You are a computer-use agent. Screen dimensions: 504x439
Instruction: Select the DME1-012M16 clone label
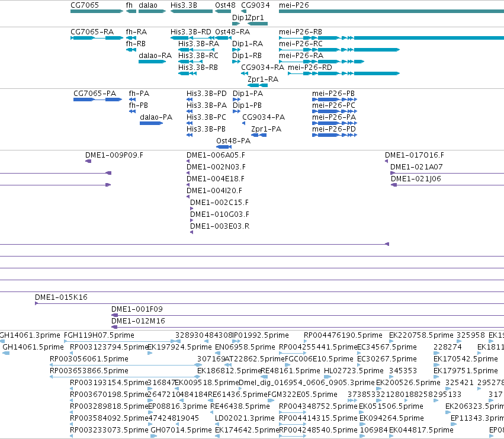tap(138, 321)
